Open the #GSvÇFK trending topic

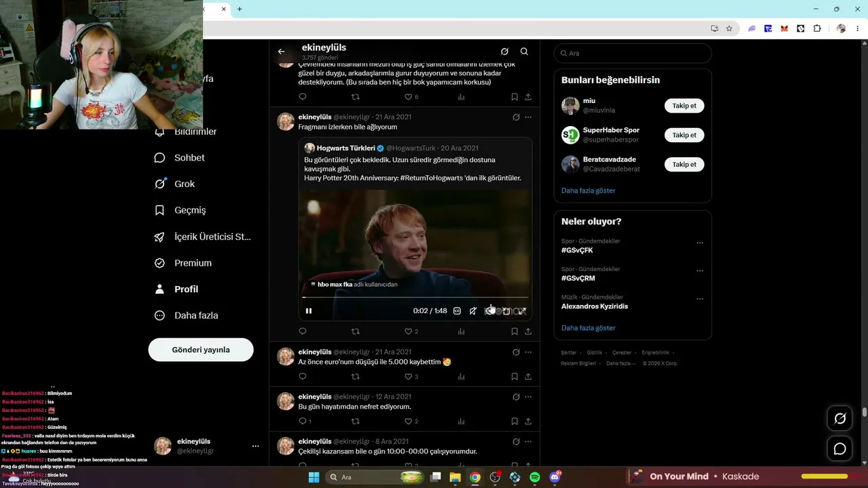pos(577,250)
